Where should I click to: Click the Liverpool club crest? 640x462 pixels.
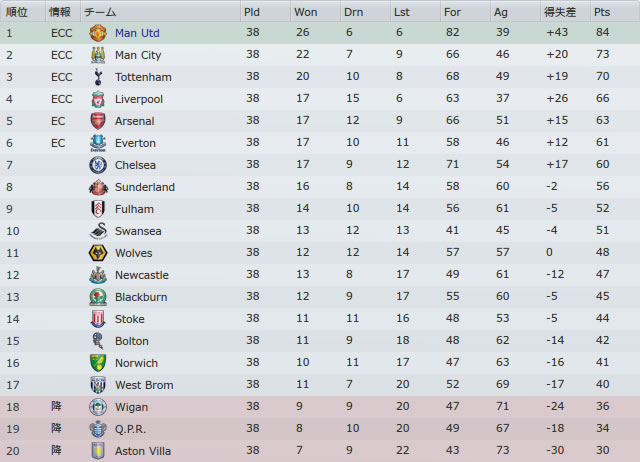click(x=98, y=99)
